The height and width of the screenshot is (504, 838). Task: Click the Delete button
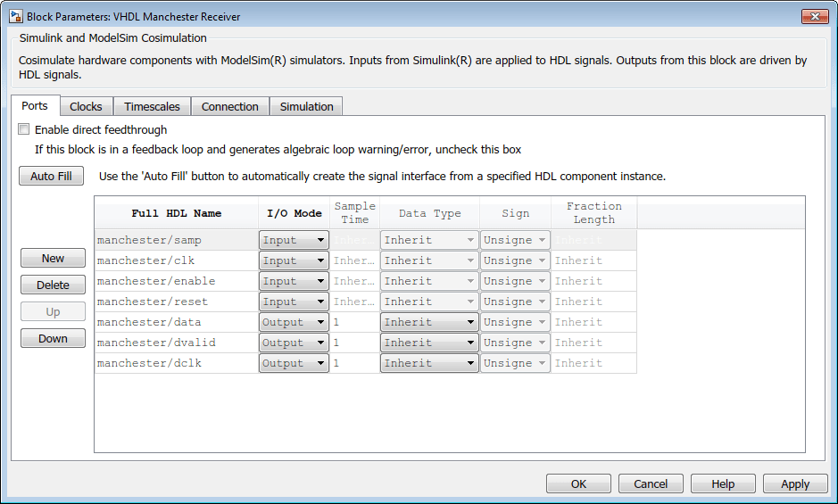[53, 285]
